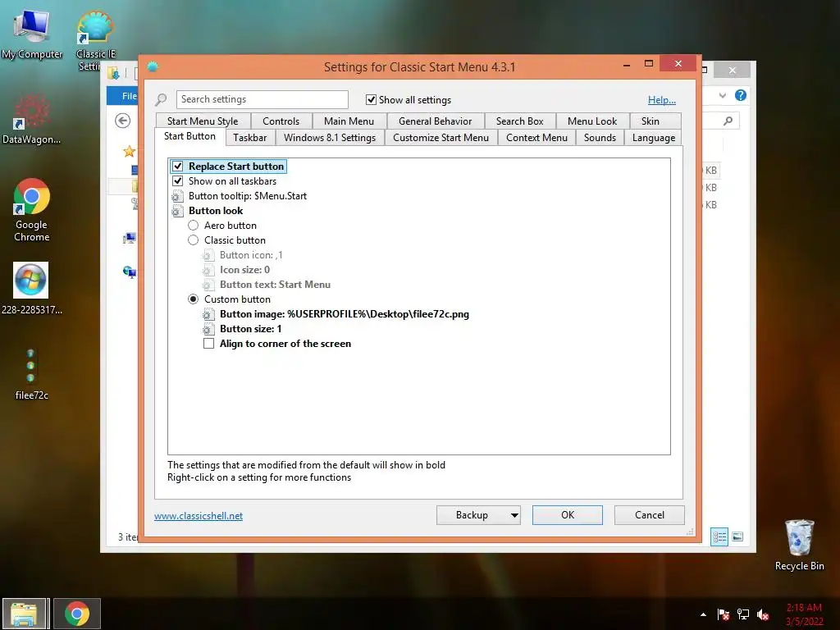
Task: Click muted volume tray icon
Action: coord(763,614)
